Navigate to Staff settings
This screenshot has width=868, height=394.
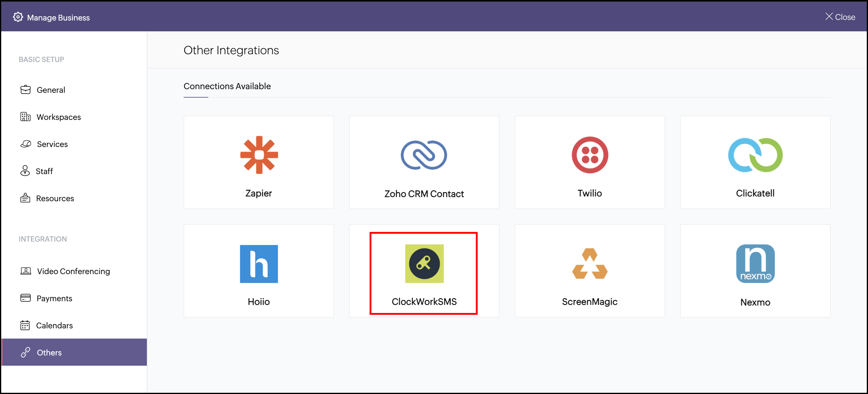click(x=44, y=171)
